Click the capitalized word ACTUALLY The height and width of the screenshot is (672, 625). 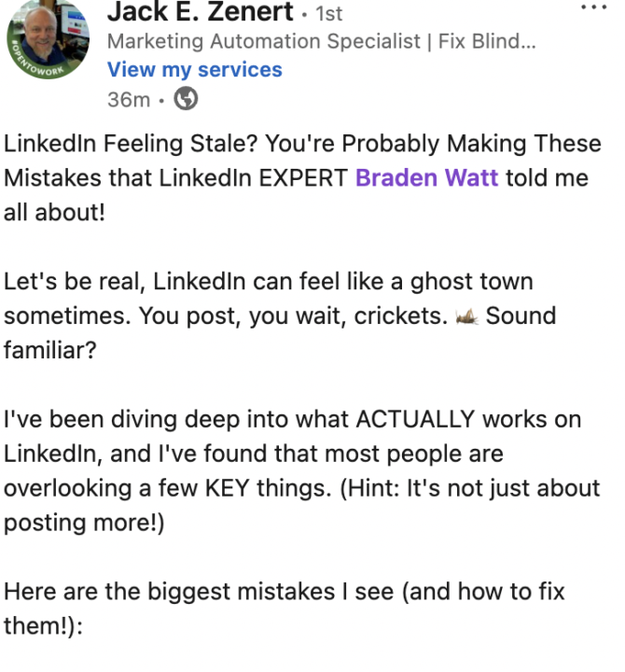tap(427, 419)
